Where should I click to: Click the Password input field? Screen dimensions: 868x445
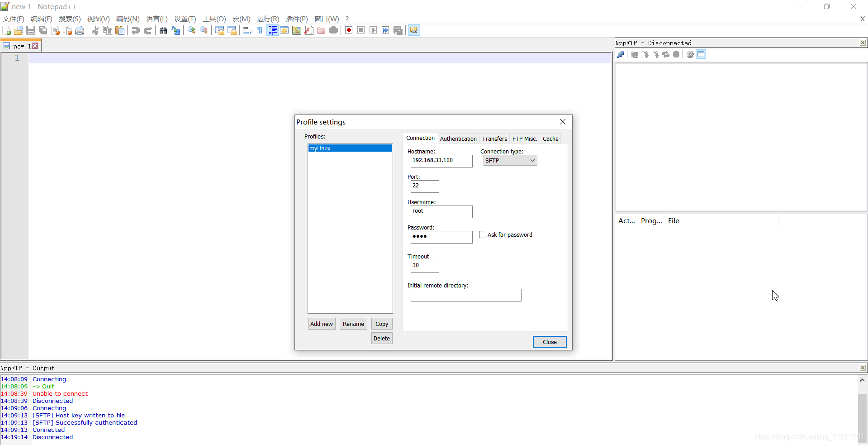point(441,237)
